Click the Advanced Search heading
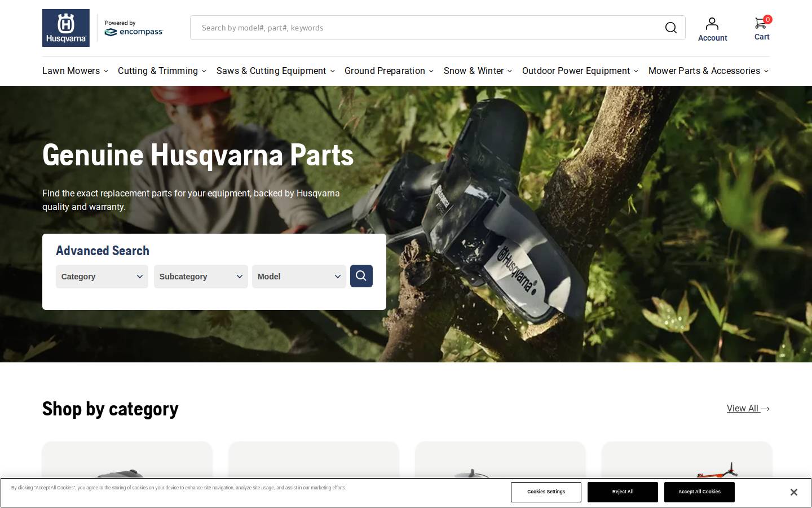The height and width of the screenshot is (508, 812). pos(103,251)
